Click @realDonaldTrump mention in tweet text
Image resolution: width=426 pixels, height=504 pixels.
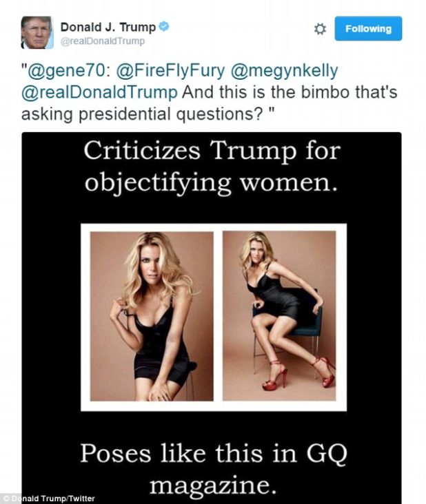pyautogui.click(x=99, y=92)
